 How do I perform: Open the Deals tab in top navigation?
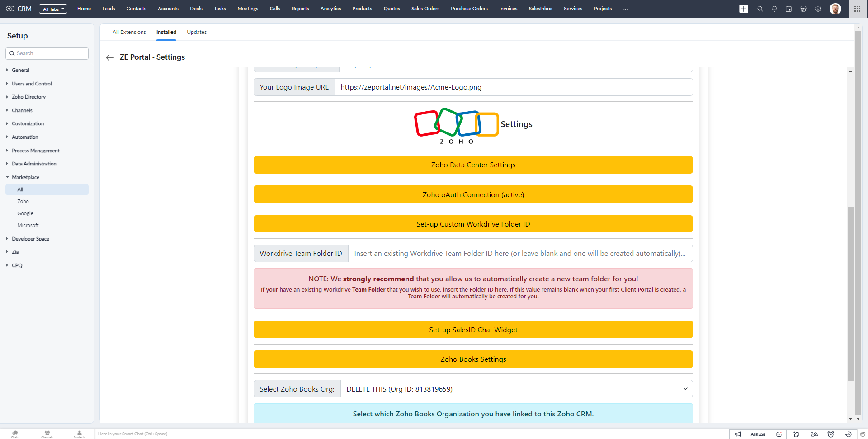[196, 9]
